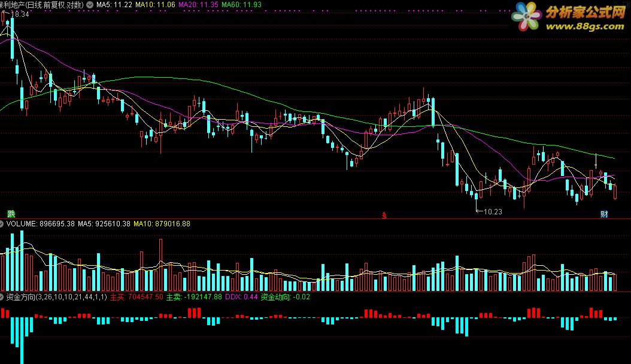Select the MA20: 11.35 label

point(198,5)
